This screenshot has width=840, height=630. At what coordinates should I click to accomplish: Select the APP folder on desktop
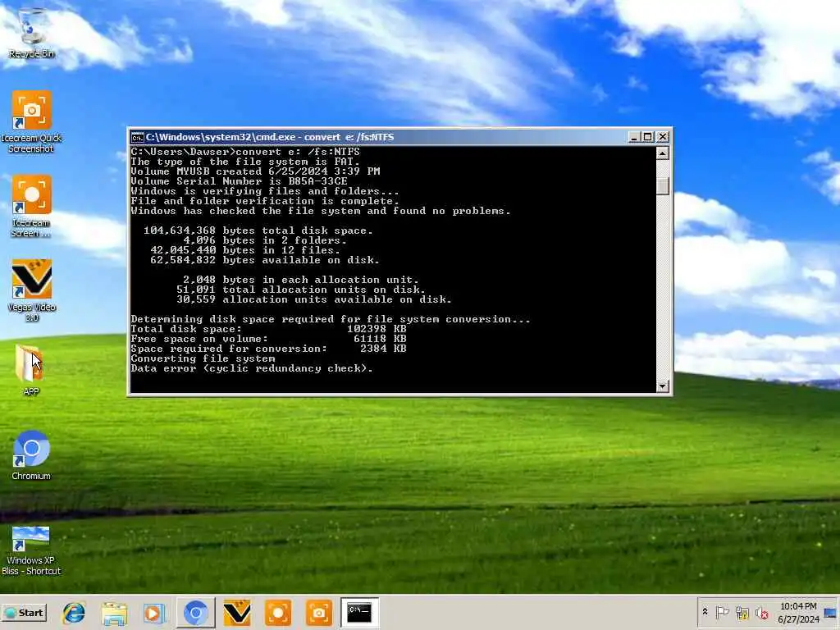tap(30, 370)
